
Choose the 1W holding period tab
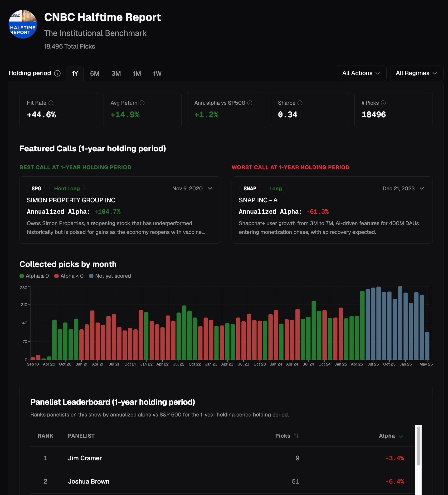(x=157, y=73)
